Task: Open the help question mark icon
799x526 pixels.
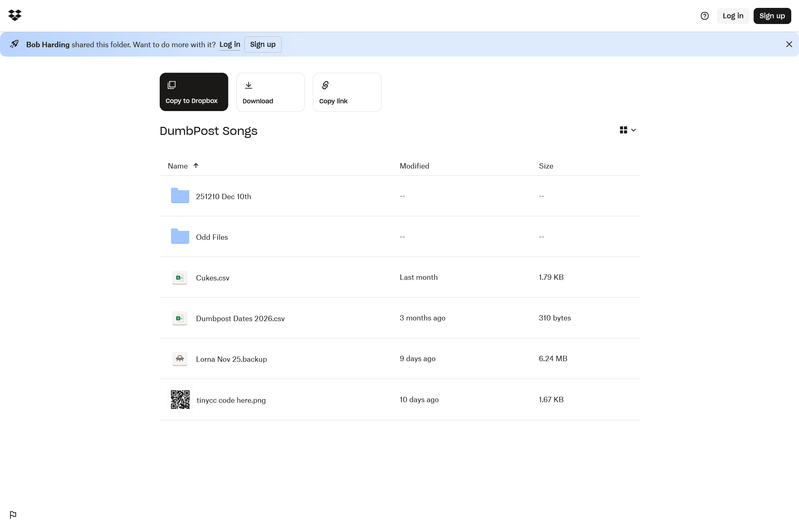Action: click(x=704, y=16)
